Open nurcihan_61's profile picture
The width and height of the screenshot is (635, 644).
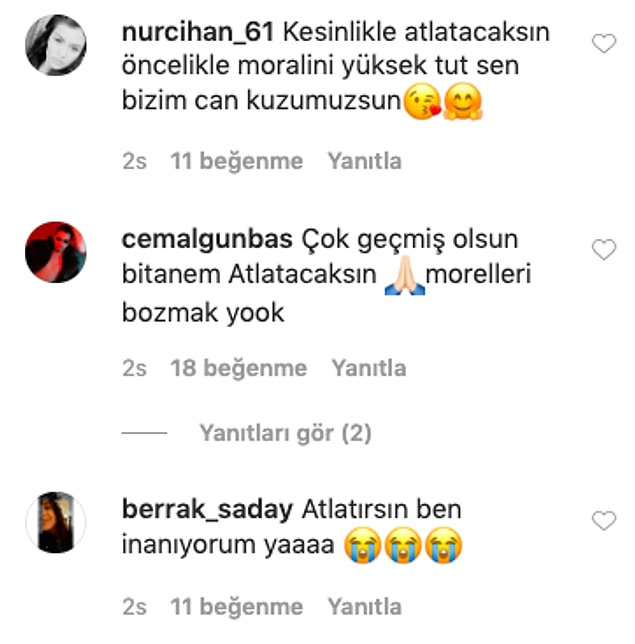(56, 45)
